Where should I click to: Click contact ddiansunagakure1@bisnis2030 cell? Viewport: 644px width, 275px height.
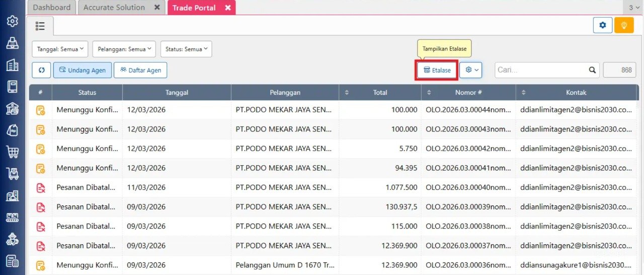(577, 265)
